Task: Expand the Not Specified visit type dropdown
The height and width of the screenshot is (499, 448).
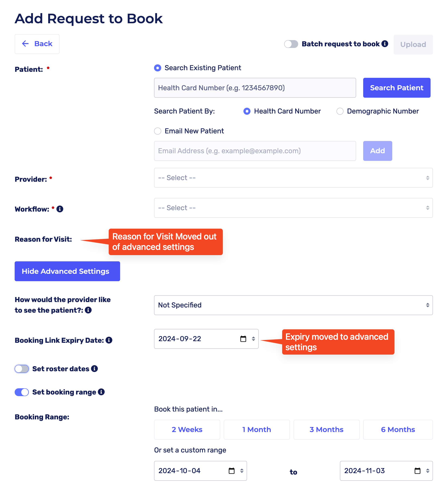Action: coord(293,305)
